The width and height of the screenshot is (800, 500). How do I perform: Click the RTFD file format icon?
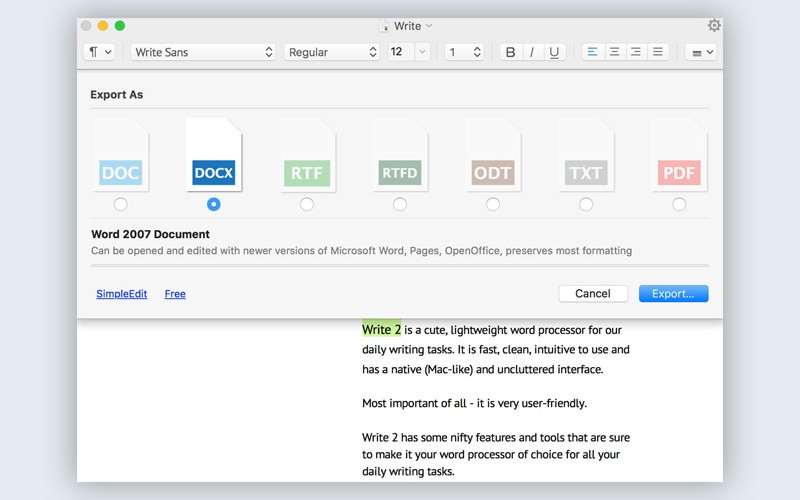[400, 155]
